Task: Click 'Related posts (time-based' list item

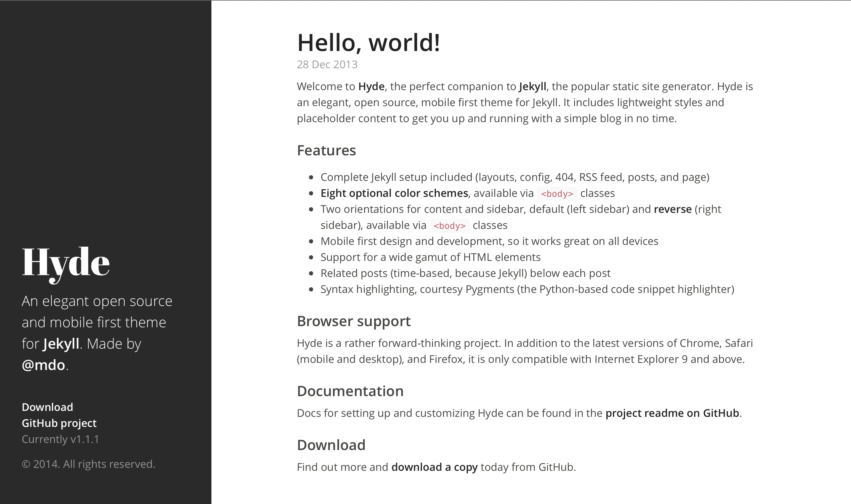Action: point(465,273)
